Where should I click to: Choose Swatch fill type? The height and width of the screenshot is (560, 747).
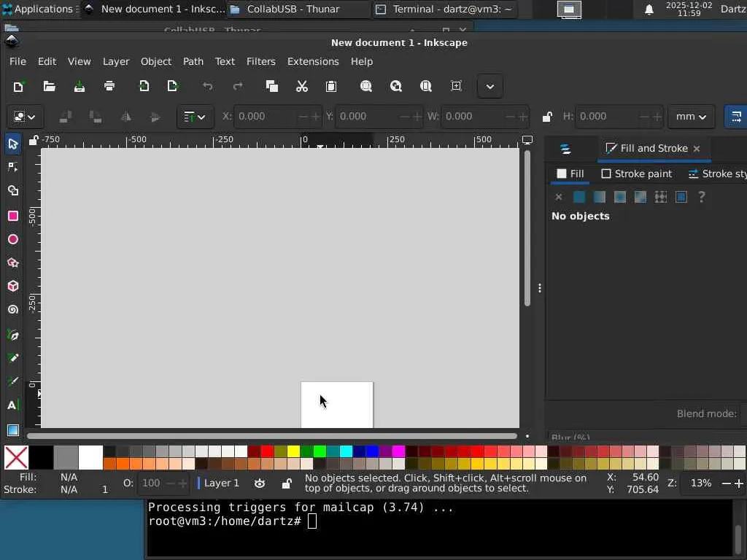[x=681, y=197]
